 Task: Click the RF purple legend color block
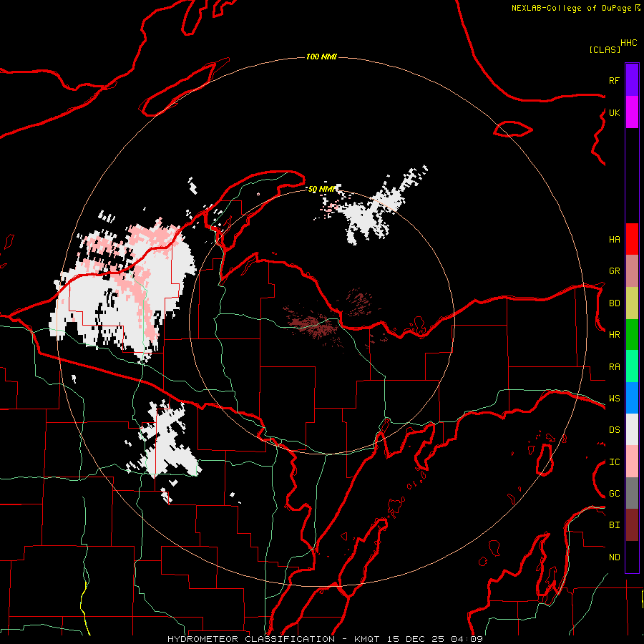coord(632,79)
